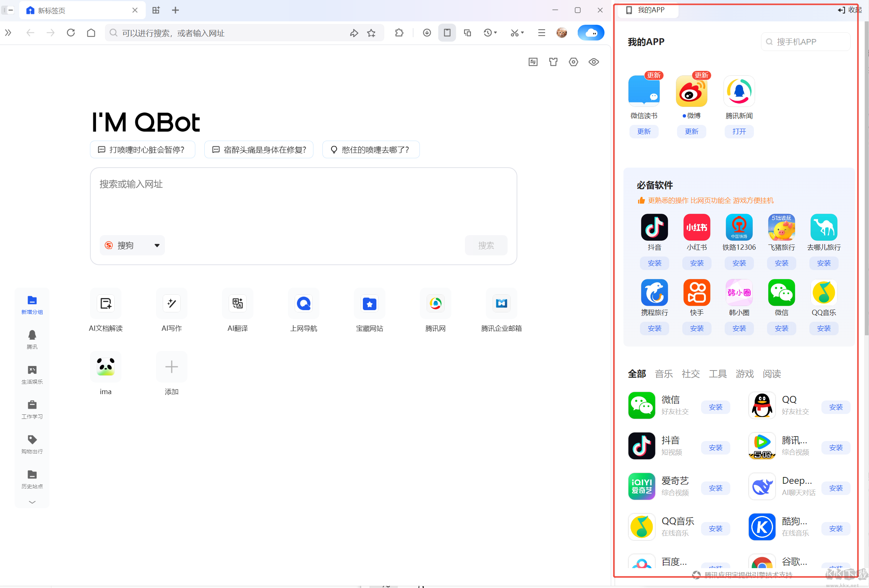Launch the ima panda app
Screen dimensions: 869x588
(105, 367)
